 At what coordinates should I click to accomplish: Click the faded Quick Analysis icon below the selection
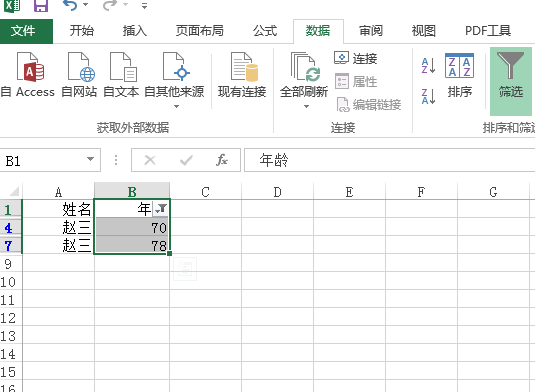[185, 269]
